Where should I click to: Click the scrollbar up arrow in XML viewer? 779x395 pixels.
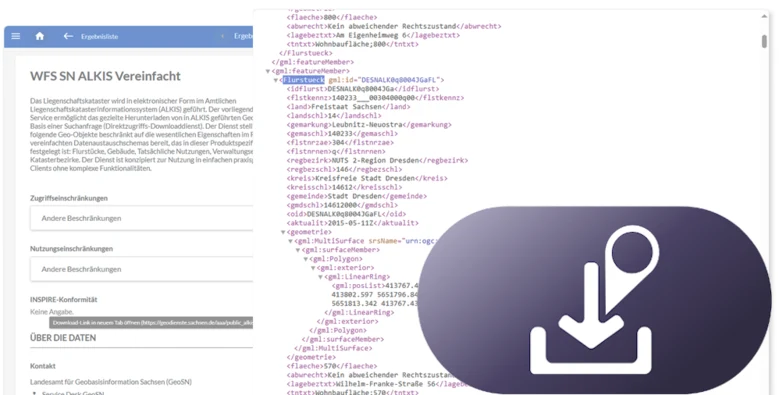[764, 16]
